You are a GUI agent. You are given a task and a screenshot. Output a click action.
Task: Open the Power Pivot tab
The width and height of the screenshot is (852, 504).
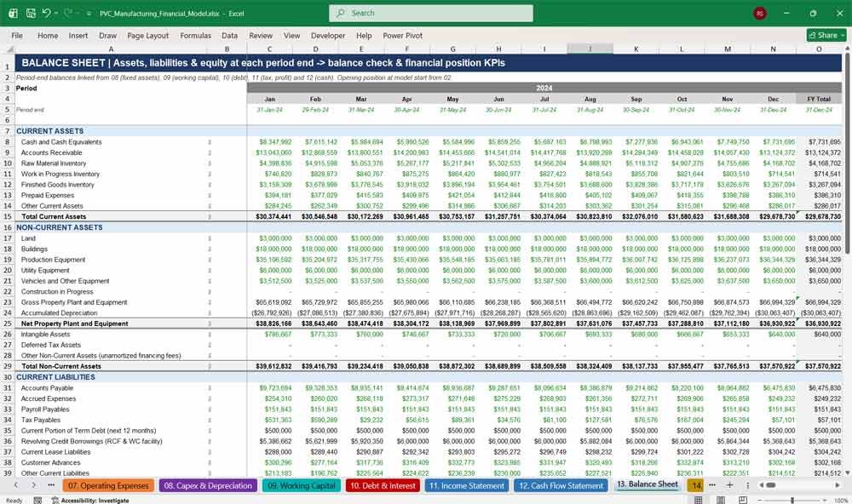(x=403, y=35)
